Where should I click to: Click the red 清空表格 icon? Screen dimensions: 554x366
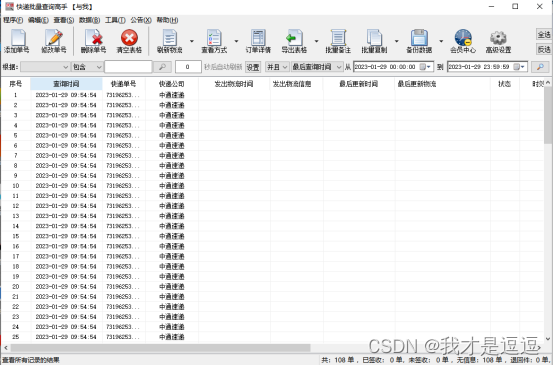click(129, 38)
